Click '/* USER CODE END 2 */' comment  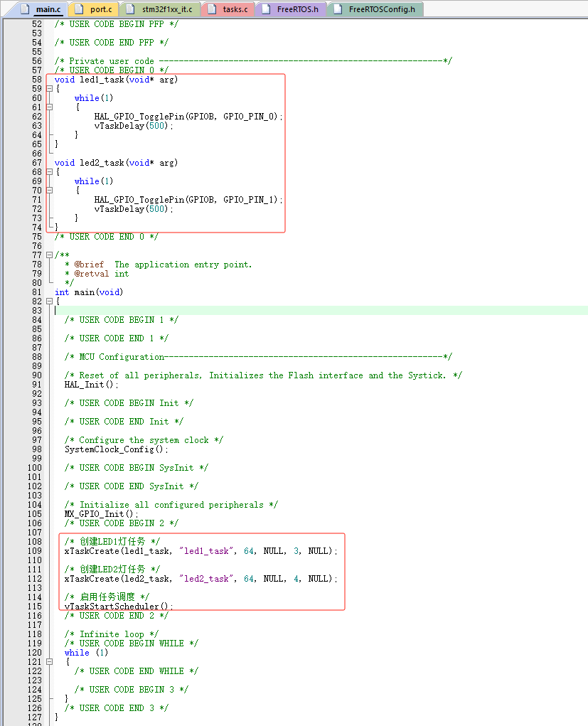[x=116, y=615]
